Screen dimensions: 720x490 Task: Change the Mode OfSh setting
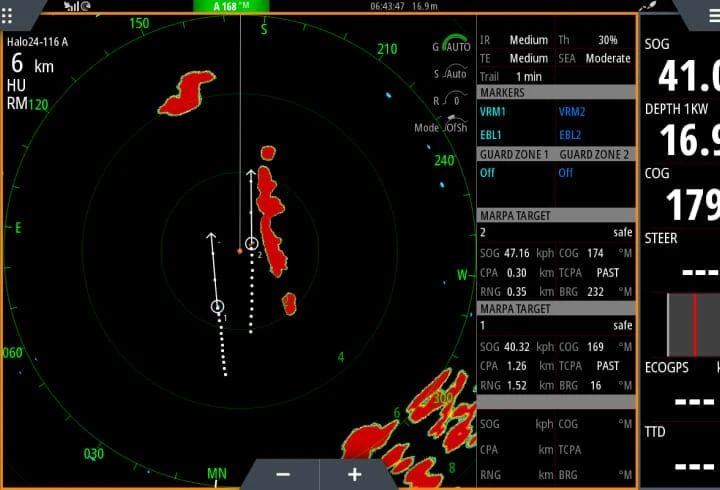tap(441, 127)
